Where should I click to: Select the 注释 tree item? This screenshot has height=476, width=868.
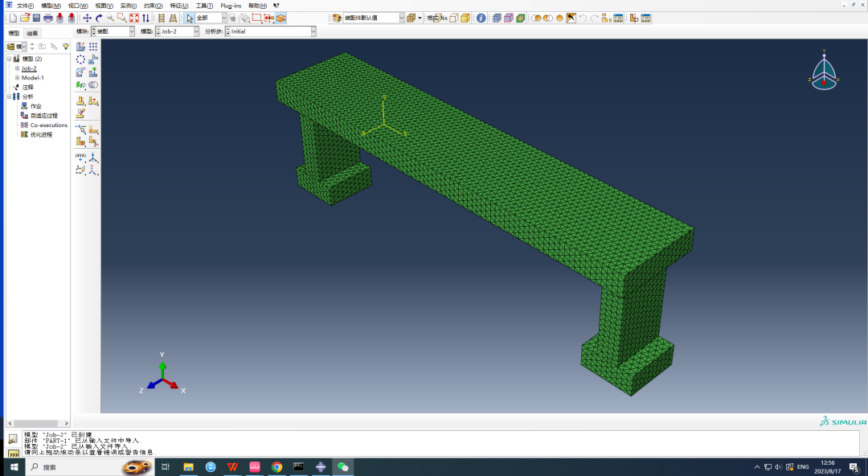click(27, 88)
